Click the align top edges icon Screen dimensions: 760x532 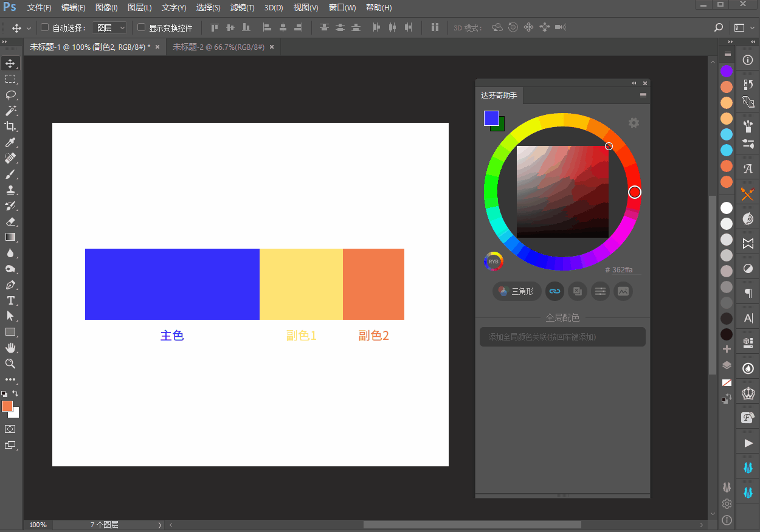click(x=214, y=27)
